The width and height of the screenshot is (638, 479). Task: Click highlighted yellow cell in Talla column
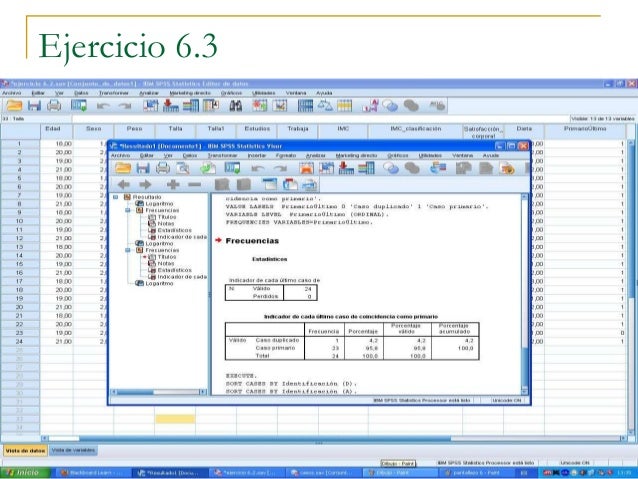(x=175, y=419)
